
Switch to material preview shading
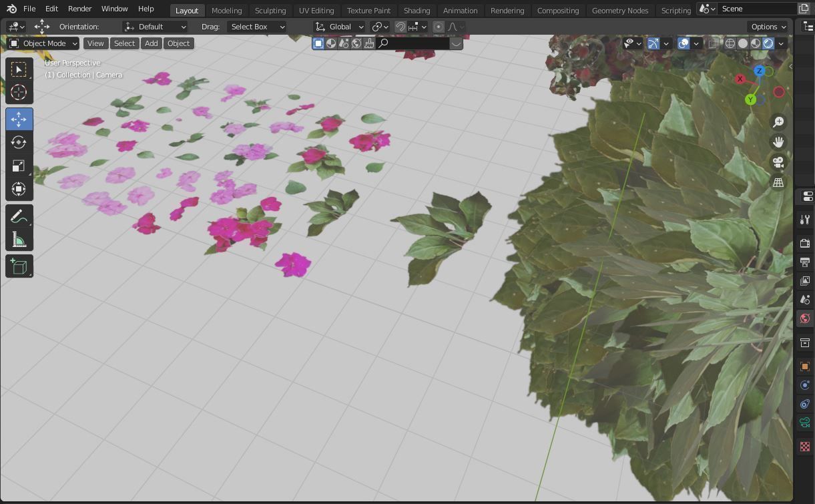756,43
